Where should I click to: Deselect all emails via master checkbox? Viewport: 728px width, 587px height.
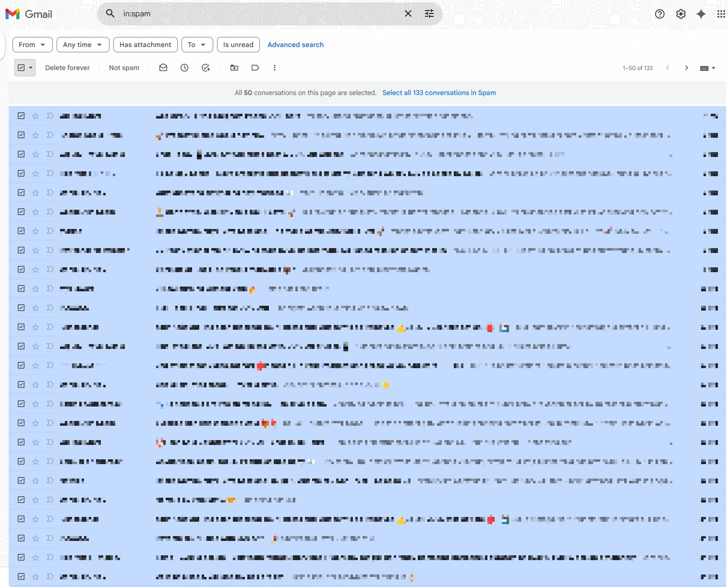pyautogui.click(x=21, y=67)
